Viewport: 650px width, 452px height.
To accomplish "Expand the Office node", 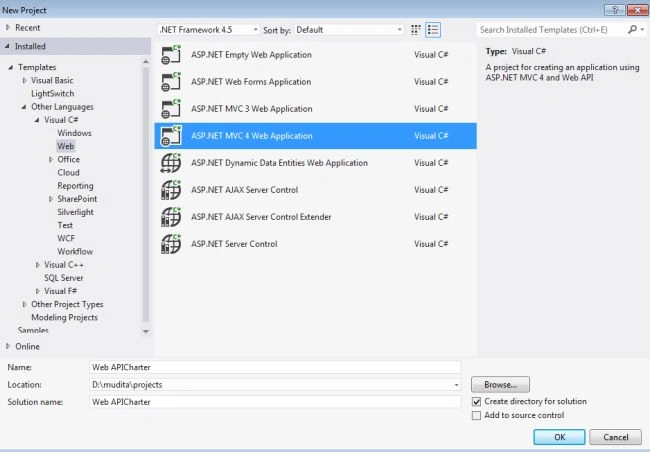I will point(51,160).
